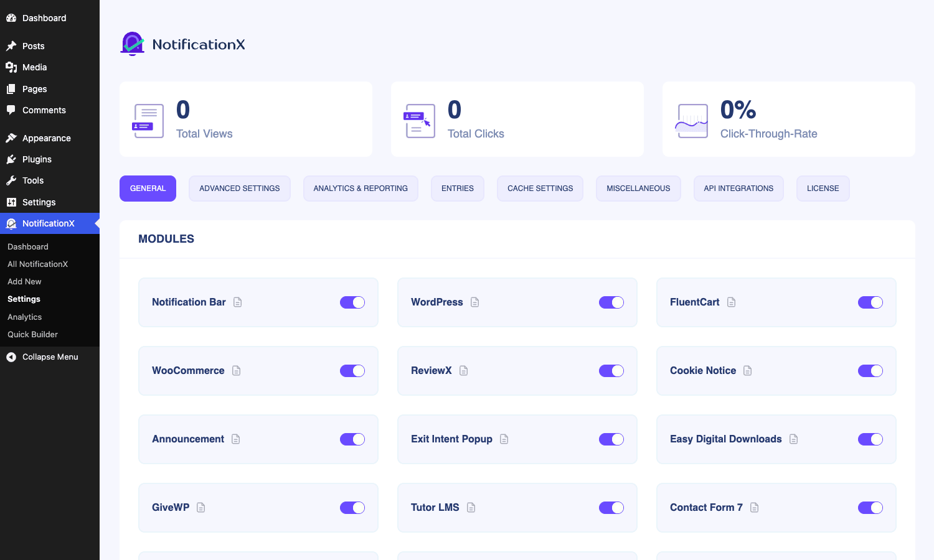The width and height of the screenshot is (934, 560).
Task: Click the Total Clicks label
Action: point(476,134)
